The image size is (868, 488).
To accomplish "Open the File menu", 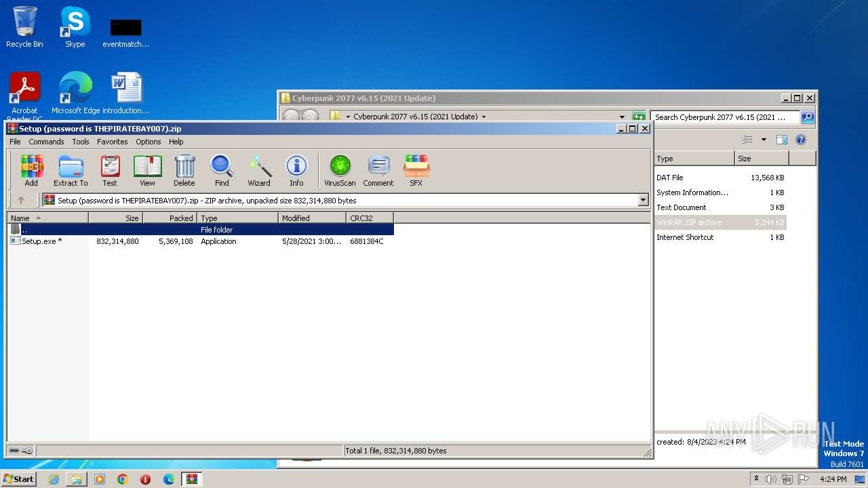I will pos(15,142).
